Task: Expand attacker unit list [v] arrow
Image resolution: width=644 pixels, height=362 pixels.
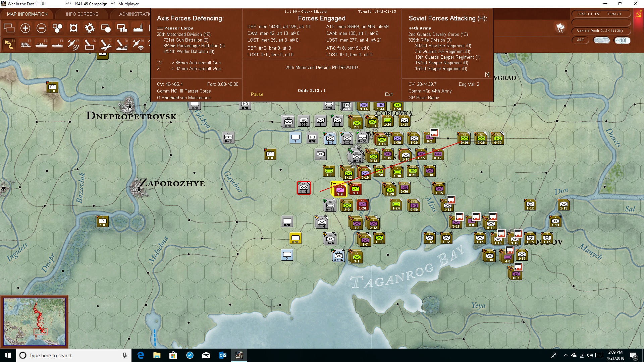Action: click(x=487, y=74)
